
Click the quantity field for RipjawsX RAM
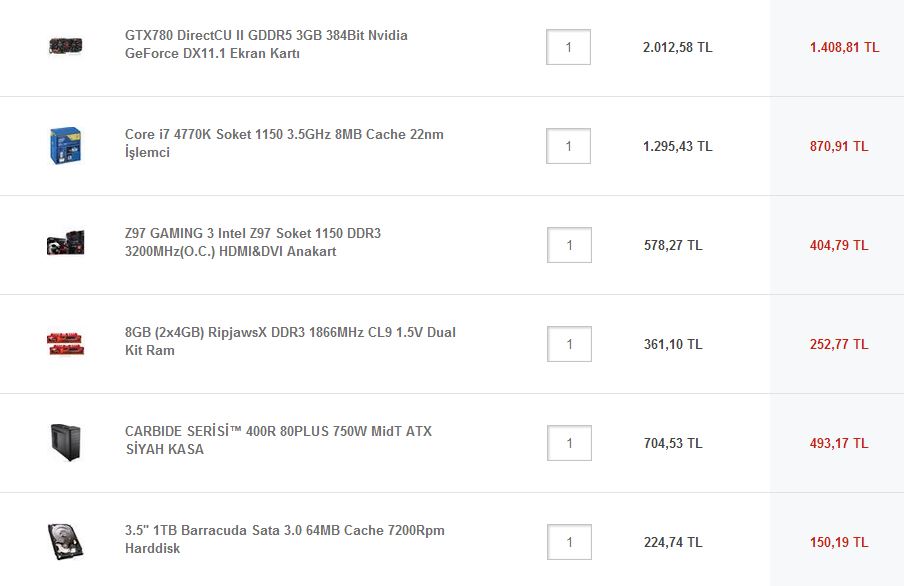click(x=568, y=344)
